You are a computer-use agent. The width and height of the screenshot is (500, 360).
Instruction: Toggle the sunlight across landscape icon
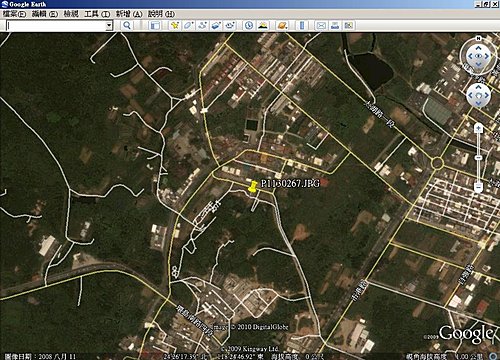263,25
